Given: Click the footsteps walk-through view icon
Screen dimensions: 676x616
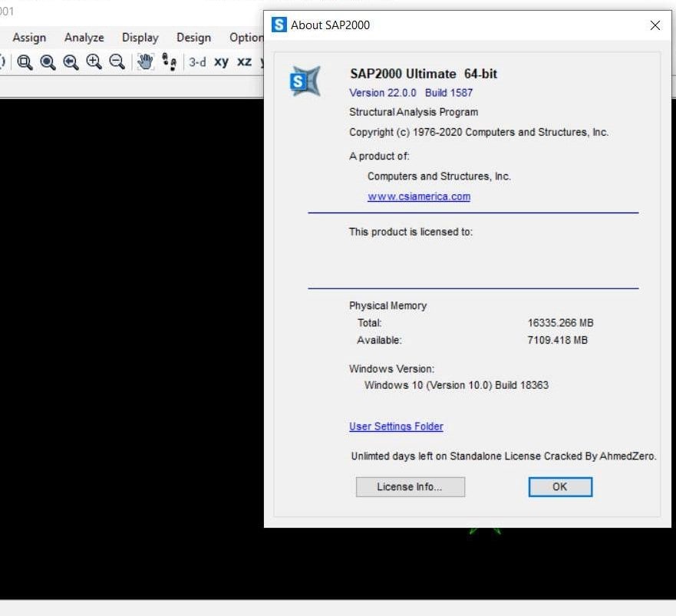Looking at the screenshot, I should (x=170, y=62).
